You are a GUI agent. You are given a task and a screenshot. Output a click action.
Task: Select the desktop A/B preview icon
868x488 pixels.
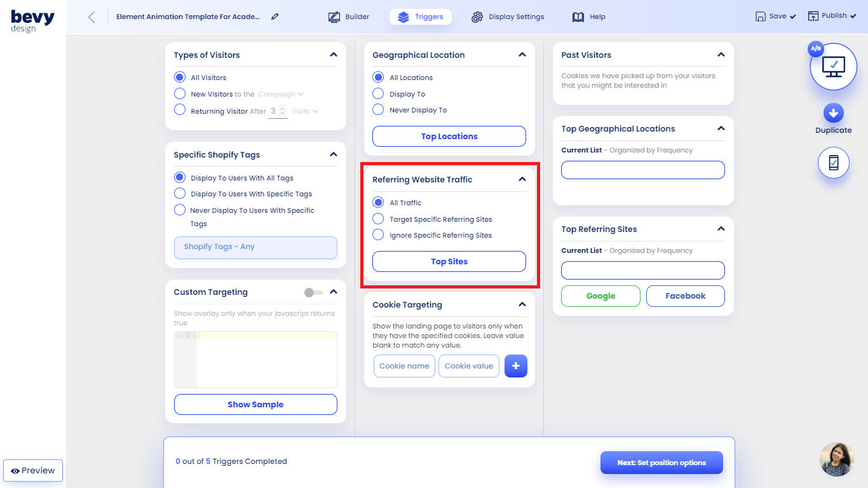click(833, 66)
